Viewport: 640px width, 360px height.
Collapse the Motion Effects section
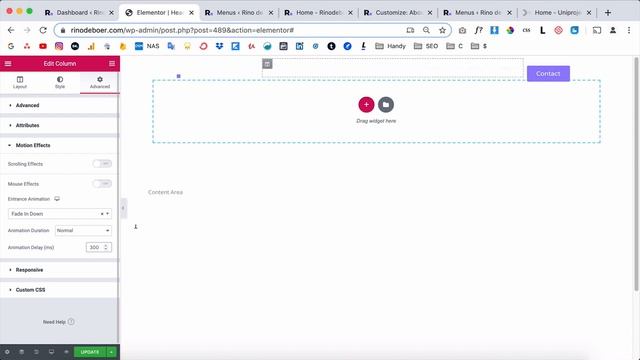tap(59, 145)
